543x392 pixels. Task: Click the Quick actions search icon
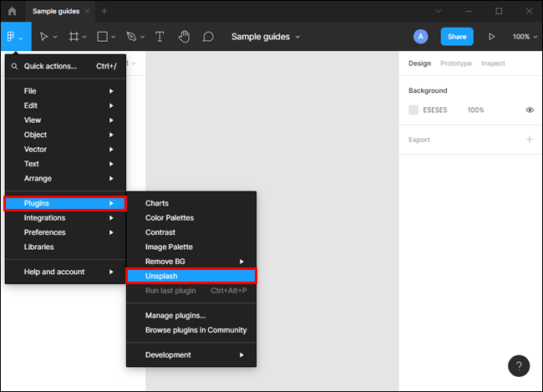tap(14, 66)
